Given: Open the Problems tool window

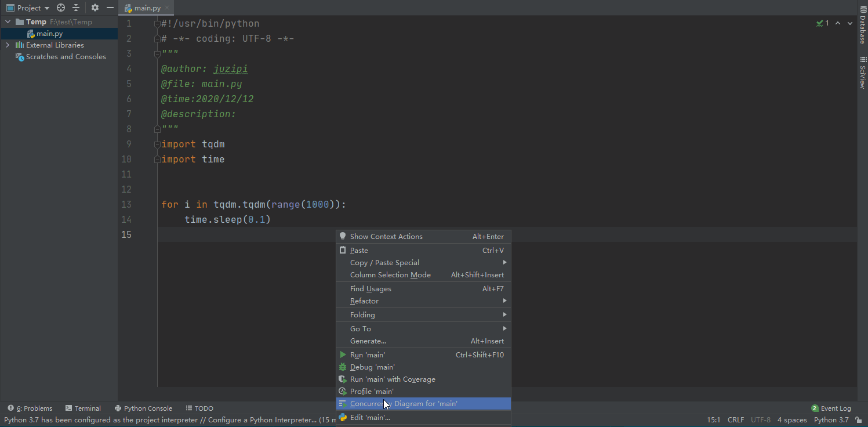Looking at the screenshot, I should click(30, 408).
